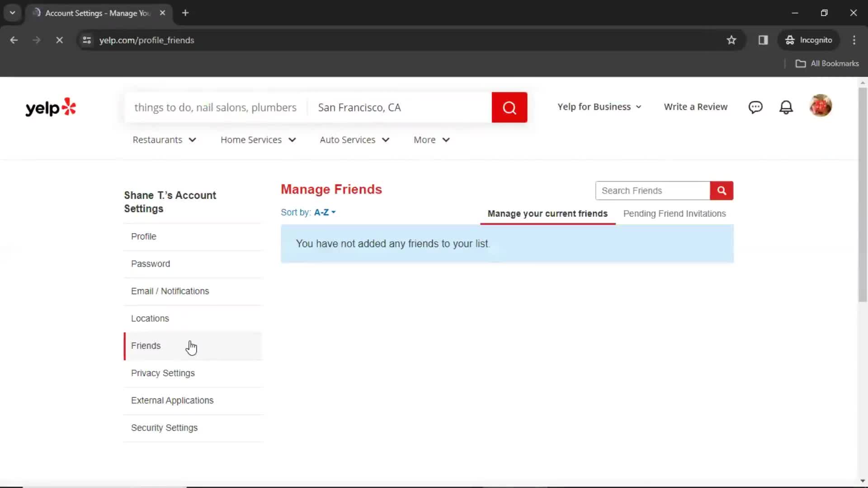Click the Yelp home logo icon
The width and height of the screenshot is (868, 488).
(51, 107)
